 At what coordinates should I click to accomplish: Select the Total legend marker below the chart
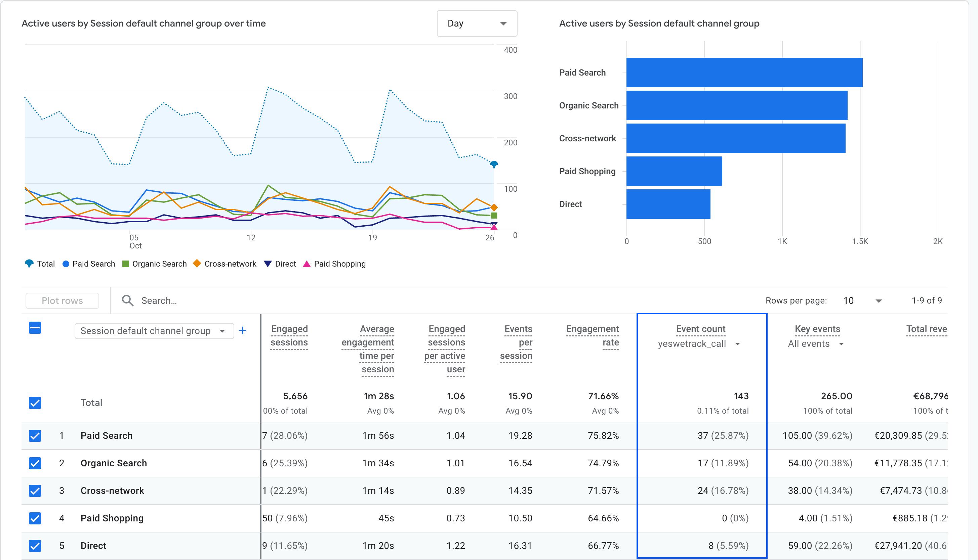tap(30, 264)
